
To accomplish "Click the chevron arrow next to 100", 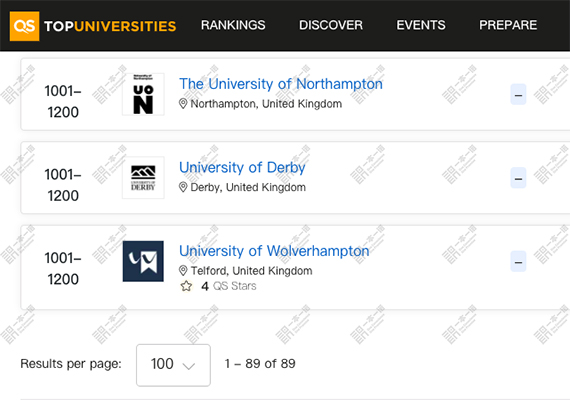I will click(189, 366).
